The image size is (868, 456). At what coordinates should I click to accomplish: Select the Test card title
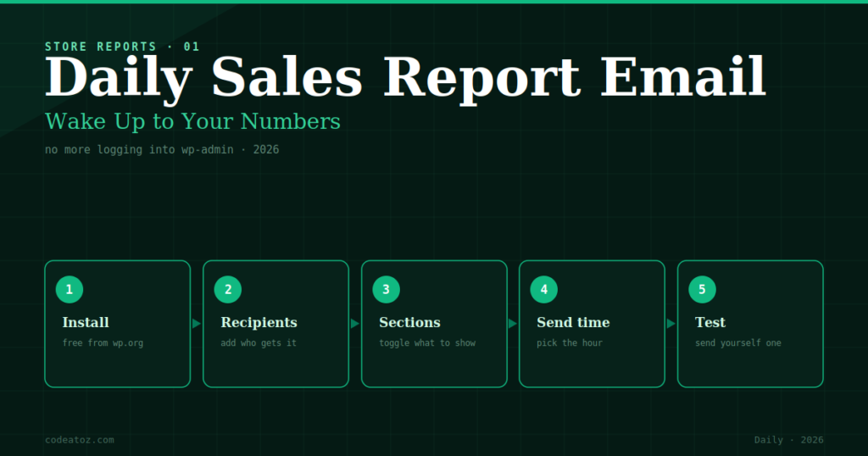coord(710,323)
